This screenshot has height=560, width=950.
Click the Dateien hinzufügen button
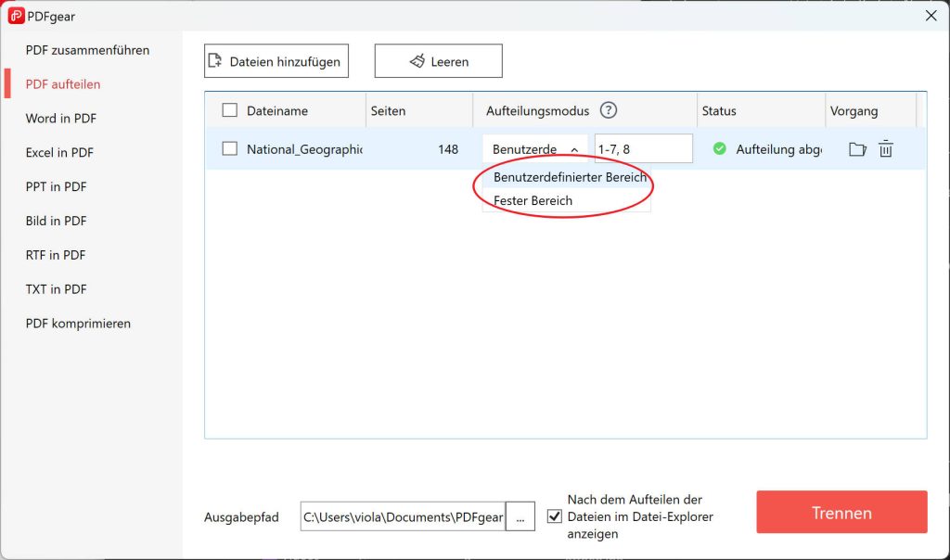(x=276, y=60)
